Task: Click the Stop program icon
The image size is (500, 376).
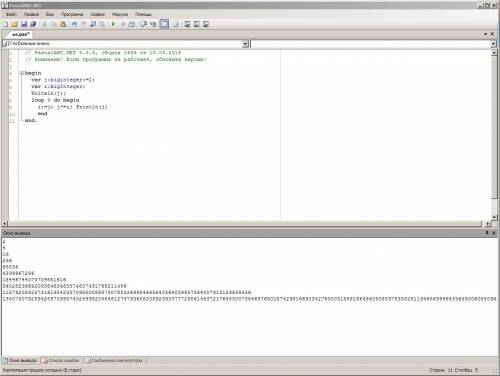Action: click(123, 24)
